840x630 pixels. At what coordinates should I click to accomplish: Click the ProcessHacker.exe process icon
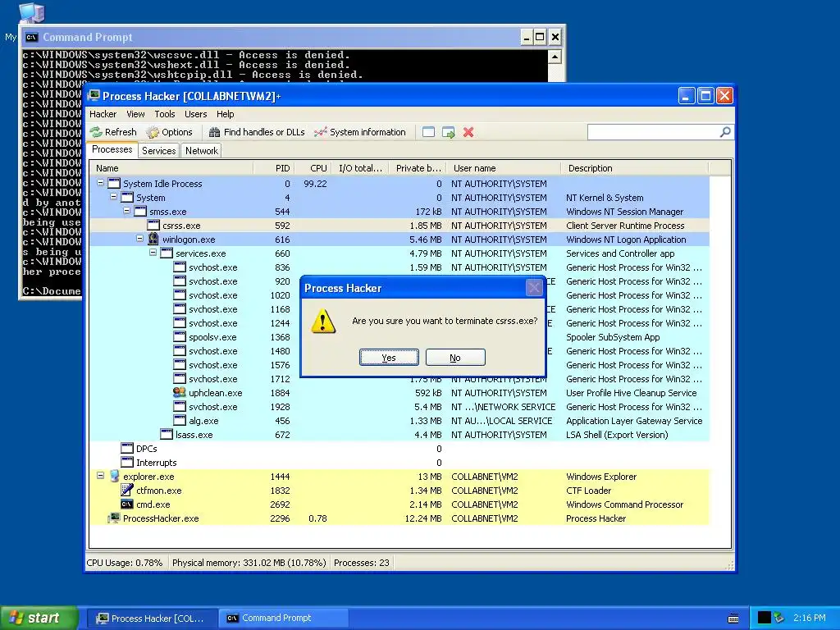click(114, 518)
